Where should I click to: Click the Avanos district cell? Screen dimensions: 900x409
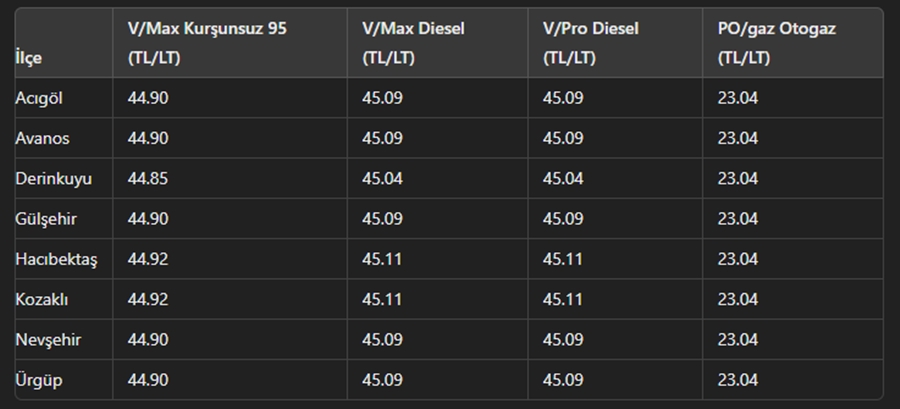click(42, 138)
